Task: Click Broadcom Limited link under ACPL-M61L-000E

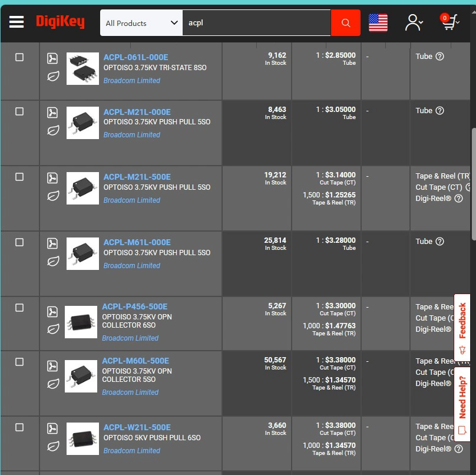Action: [x=132, y=266]
